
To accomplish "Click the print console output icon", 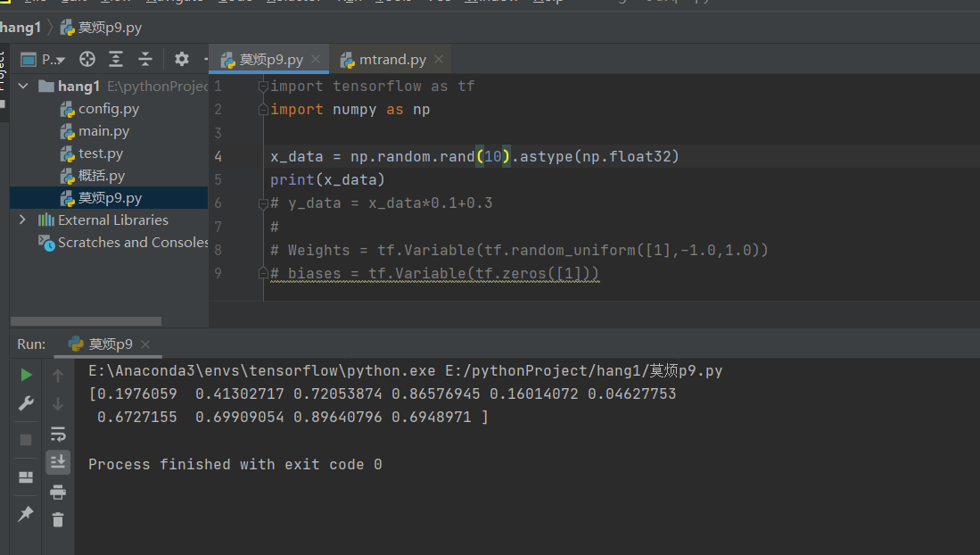I will [x=57, y=492].
